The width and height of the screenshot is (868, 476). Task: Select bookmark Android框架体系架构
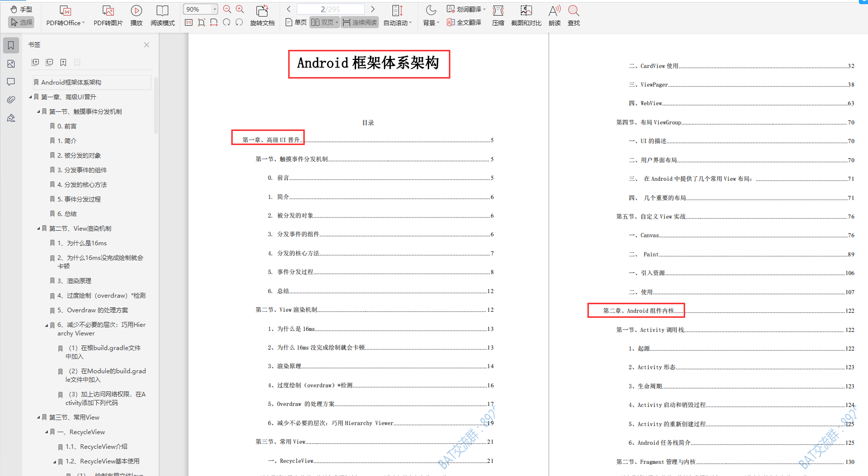click(92, 82)
